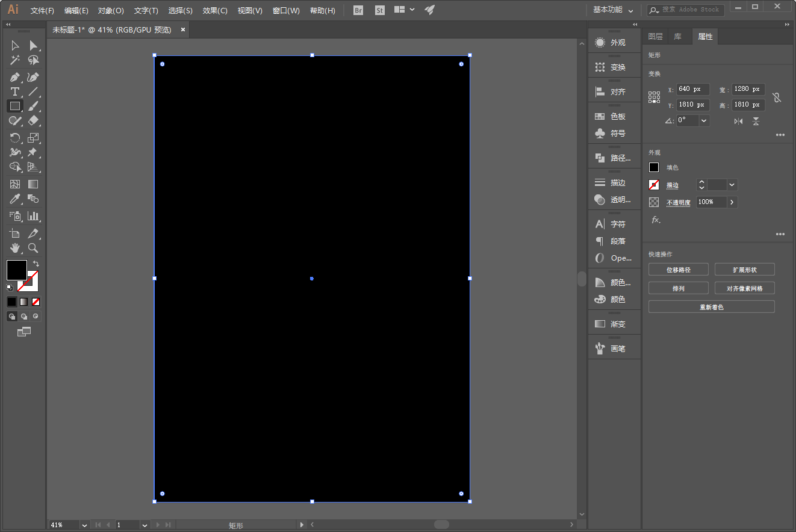This screenshot has height=532, width=796.
Task: Choose the Eraser tool
Action: coord(34,121)
